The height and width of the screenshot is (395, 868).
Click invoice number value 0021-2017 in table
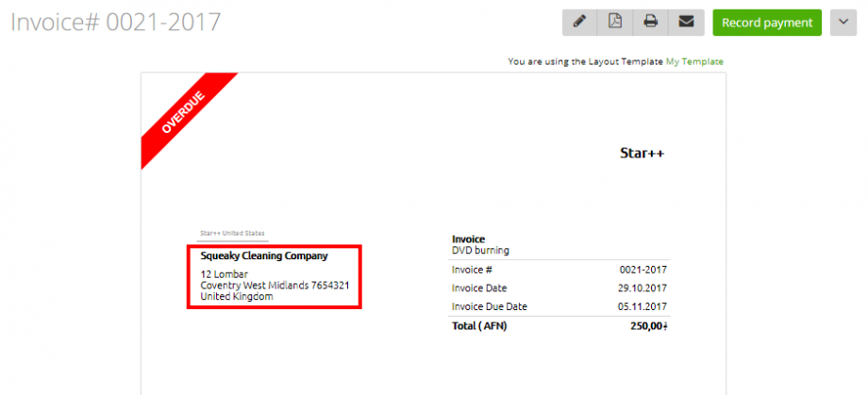643,270
